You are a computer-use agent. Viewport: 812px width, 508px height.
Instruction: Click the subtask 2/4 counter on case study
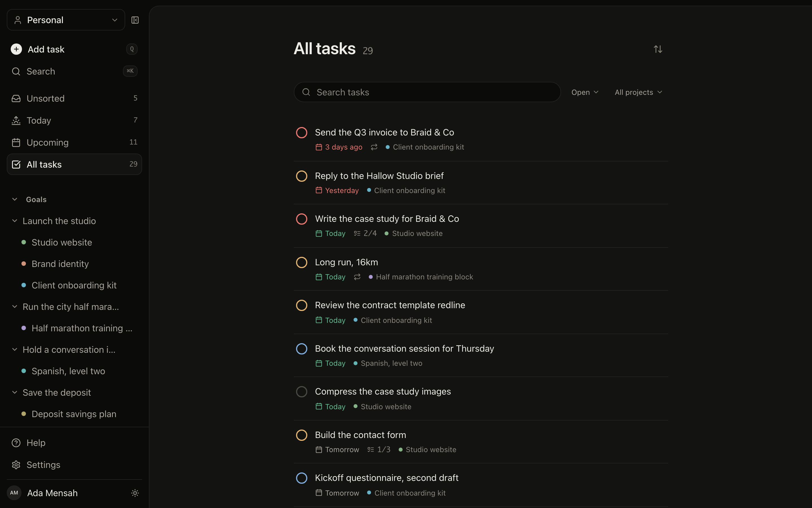coord(365,233)
